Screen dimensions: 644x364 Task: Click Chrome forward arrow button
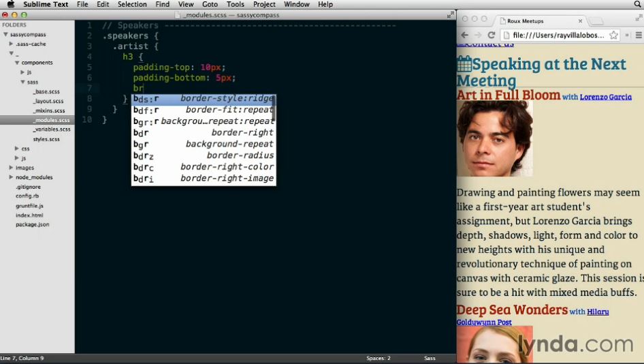click(478, 35)
